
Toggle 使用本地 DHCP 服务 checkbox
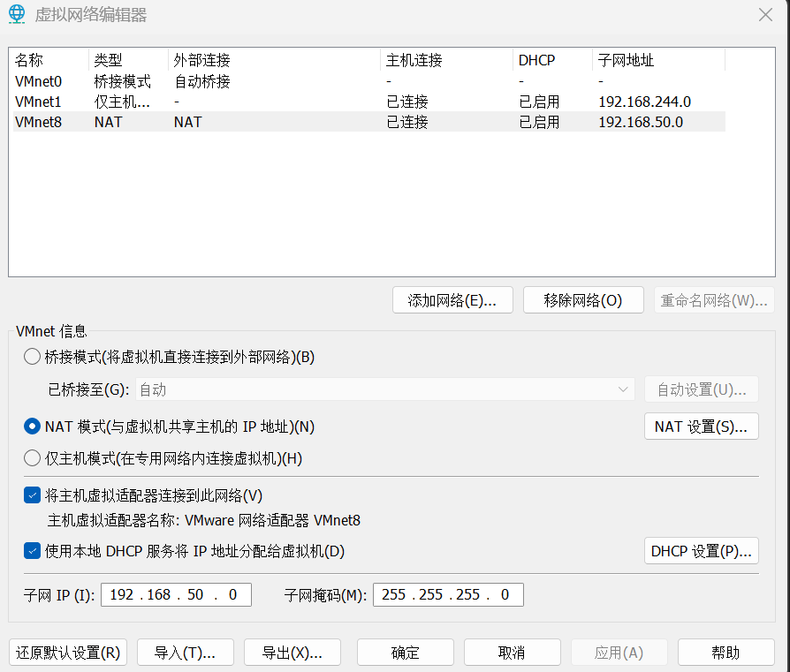(32, 551)
